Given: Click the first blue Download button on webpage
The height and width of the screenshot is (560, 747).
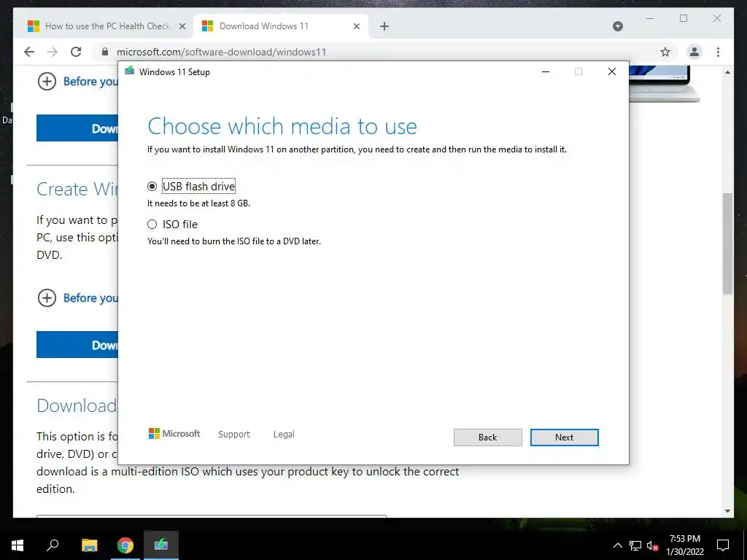Looking at the screenshot, I should pyautogui.click(x=77, y=128).
